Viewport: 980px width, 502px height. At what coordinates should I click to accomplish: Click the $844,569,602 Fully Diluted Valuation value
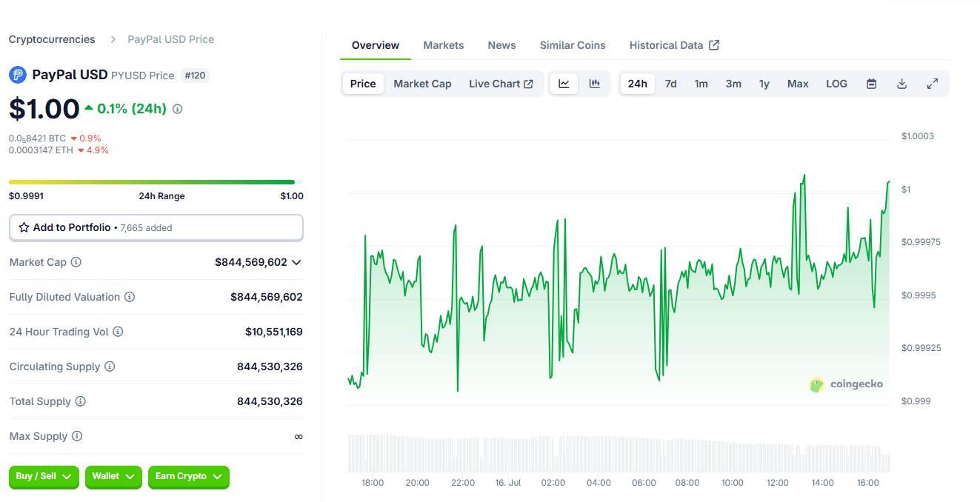coord(267,297)
